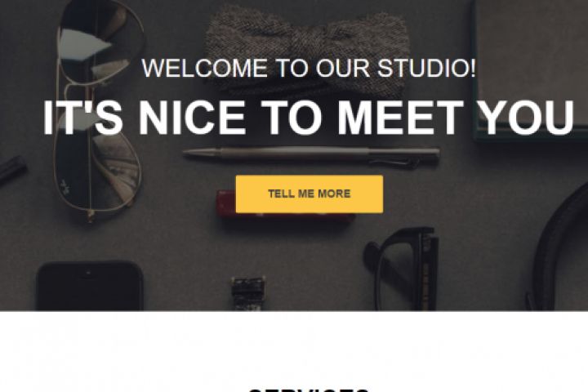
Task: Select the WELCOME TO OUR STUDIO! heading text
Action: (309, 69)
